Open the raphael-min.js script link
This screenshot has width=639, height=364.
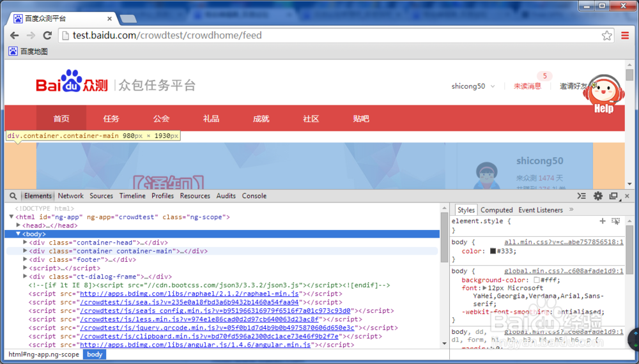point(190,294)
